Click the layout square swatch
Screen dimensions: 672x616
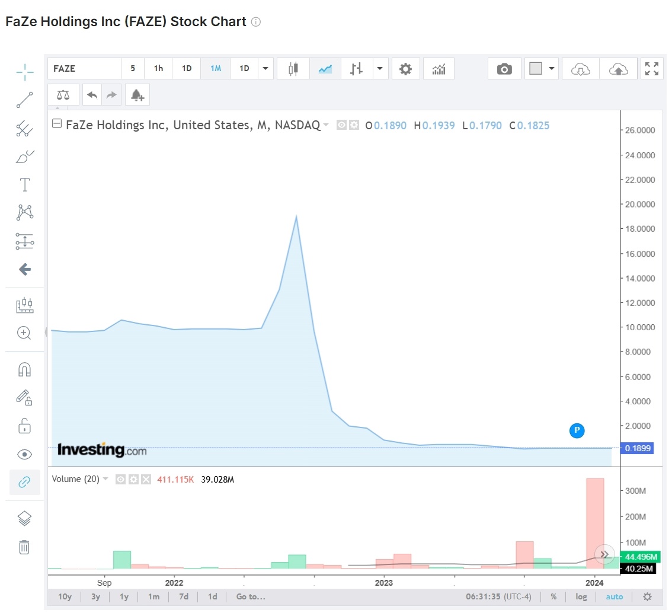click(x=536, y=69)
